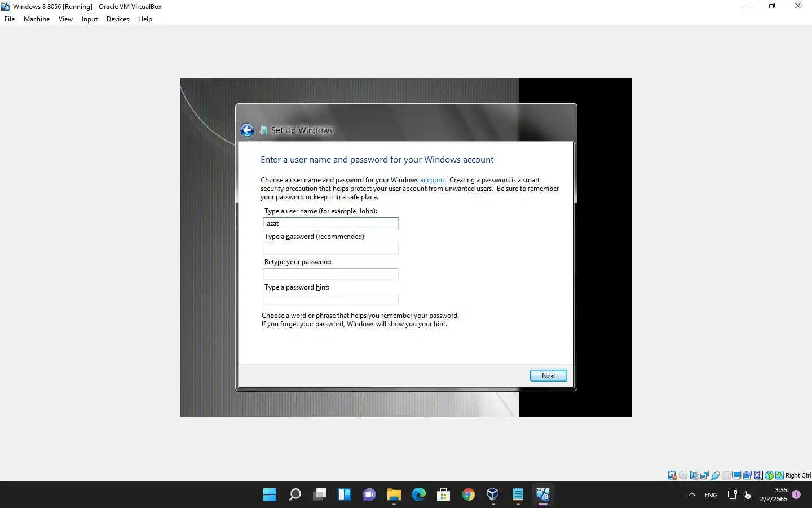Open the Machine menu
Image resolution: width=812 pixels, height=508 pixels.
[x=37, y=19]
